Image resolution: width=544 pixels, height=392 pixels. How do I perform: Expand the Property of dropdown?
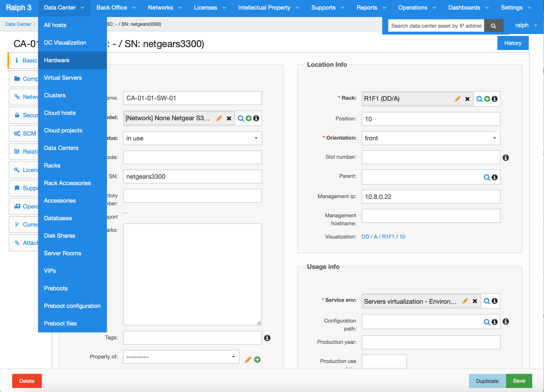(x=181, y=357)
